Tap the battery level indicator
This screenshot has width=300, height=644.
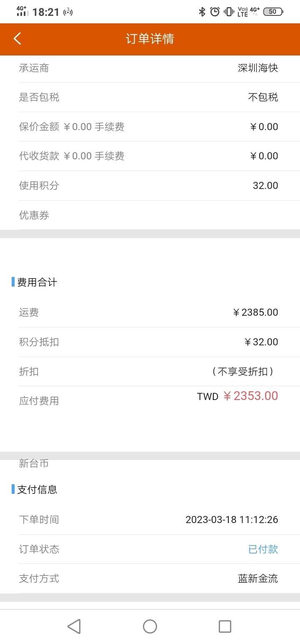(x=273, y=12)
